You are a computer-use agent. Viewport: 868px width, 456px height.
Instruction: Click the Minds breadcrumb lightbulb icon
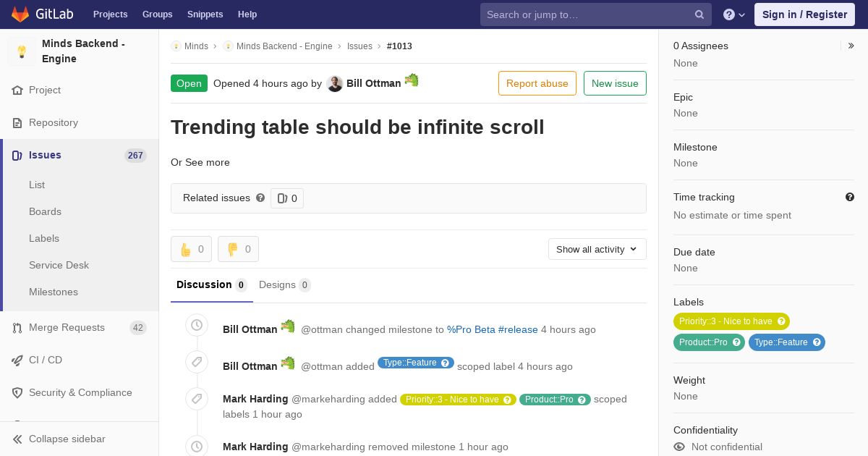click(176, 46)
